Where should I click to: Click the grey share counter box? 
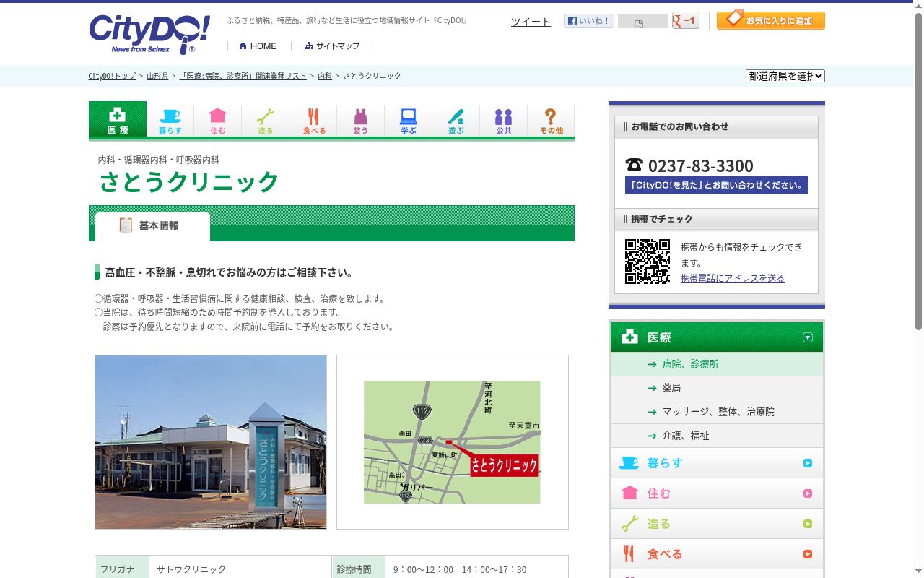tap(643, 21)
